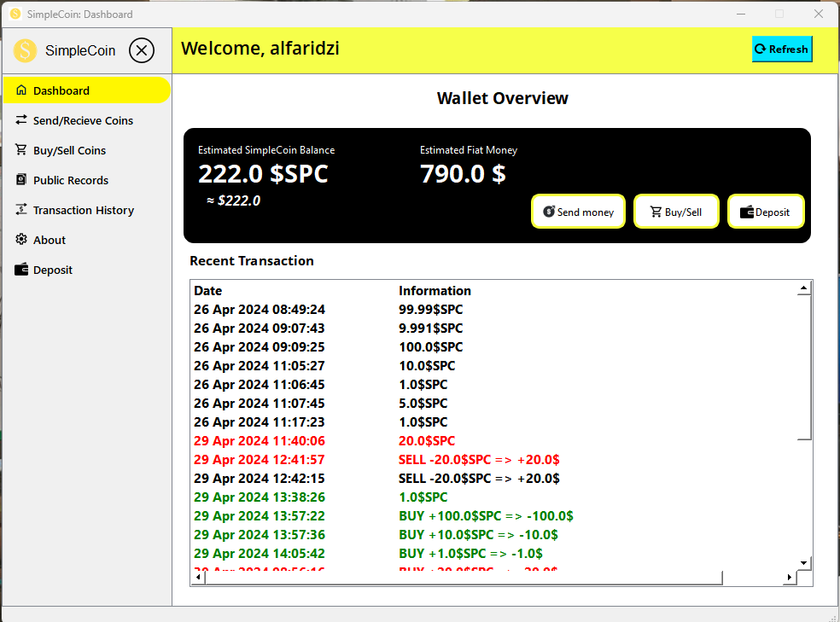Click the SimpleCoin gold coin logo
The height and width of the screenshot is (622, 840).
pyautogui.click(x=25, y=51)
